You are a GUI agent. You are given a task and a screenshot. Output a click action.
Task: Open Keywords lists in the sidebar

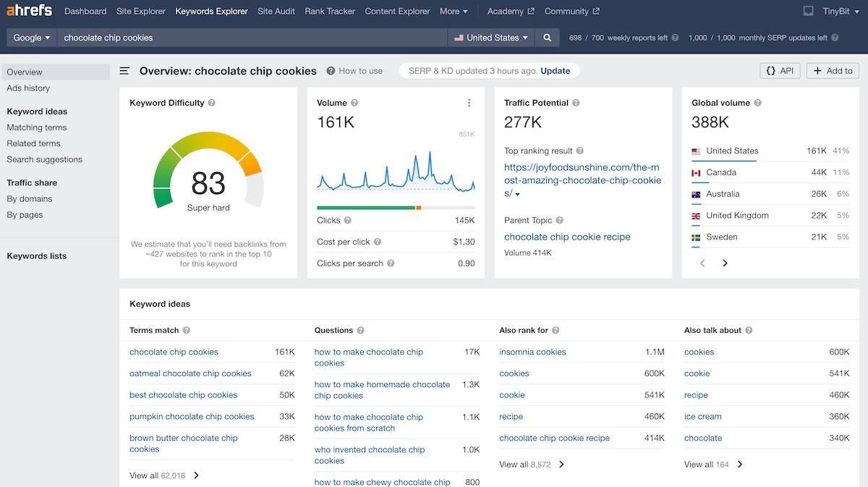tap(36, 256)
